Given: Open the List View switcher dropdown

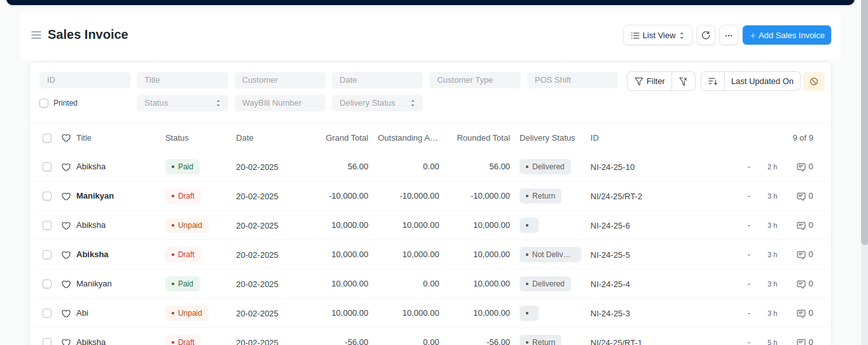Looking at the screenshot, I should pyautogui.click(x=658, y=36).
